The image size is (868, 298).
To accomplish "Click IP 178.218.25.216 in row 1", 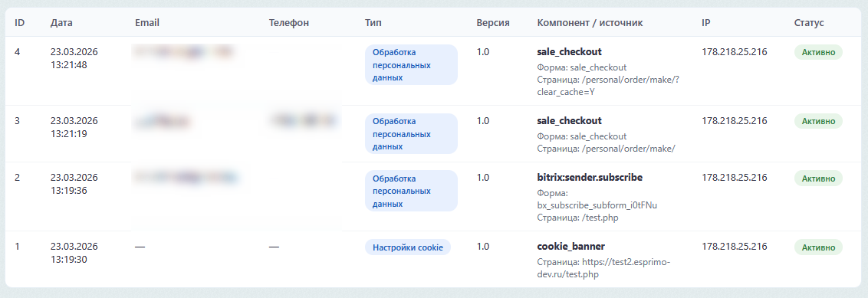I will (735, 247).
